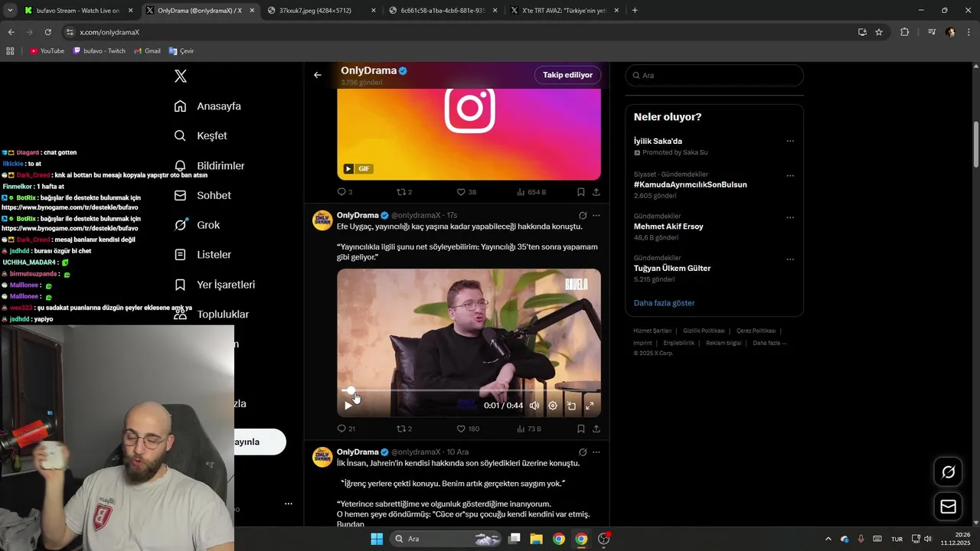Bookmark the Efe Uygaç video post
This screenshot has width=980, height=551.
(x=581, y=429)
